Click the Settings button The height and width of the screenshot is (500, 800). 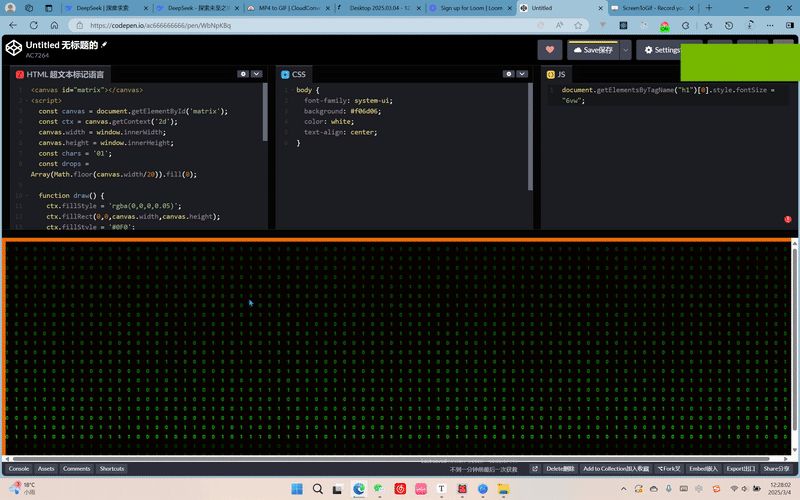pyautogui.click(x=663, y=49)
